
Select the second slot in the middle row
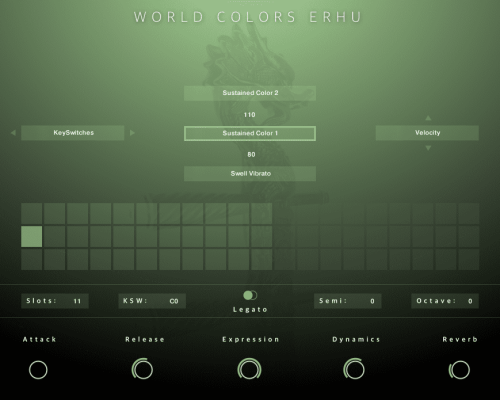pos(55,237)
